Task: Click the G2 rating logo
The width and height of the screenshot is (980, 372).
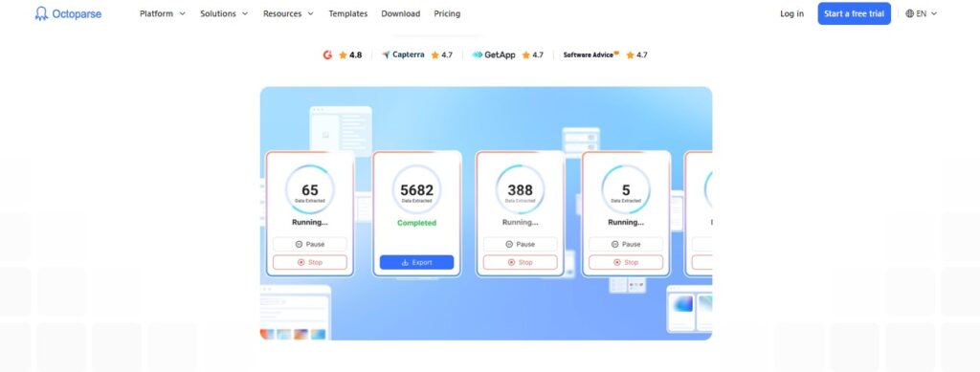Action: [327, 55]
